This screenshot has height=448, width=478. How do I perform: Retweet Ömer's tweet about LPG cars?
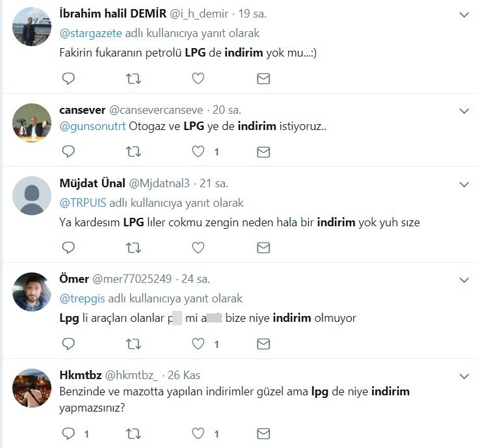(x=133, y=344)
